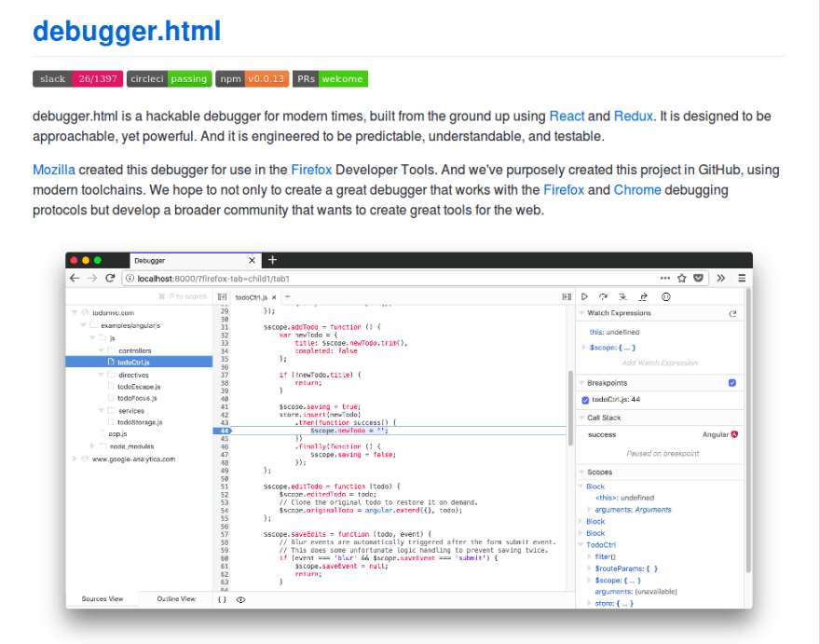Open todoEscape.js in the source tree
820x644 pixels.
pyautogui.click(x=139, y=387)
